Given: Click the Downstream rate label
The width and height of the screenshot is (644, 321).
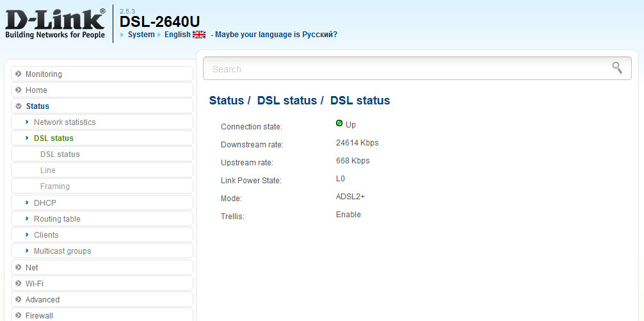Looking at the screenshot, I should [252, 145].
